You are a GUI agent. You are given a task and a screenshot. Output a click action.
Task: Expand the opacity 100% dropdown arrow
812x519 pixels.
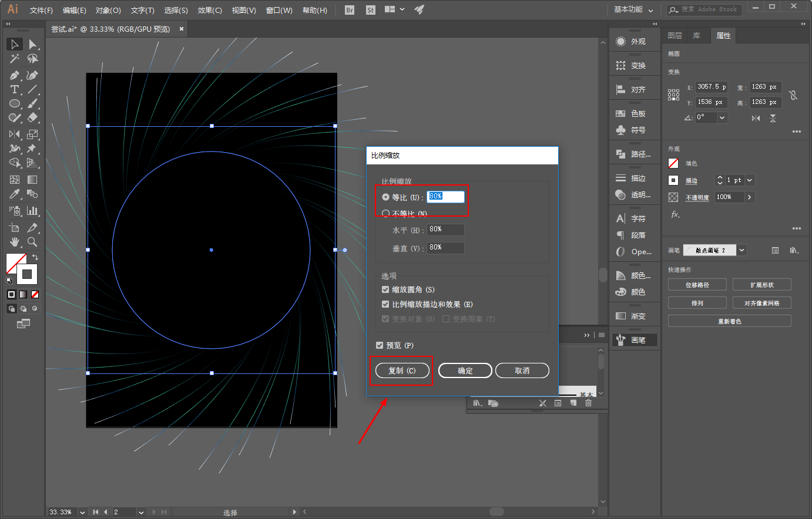pos(750,197)
